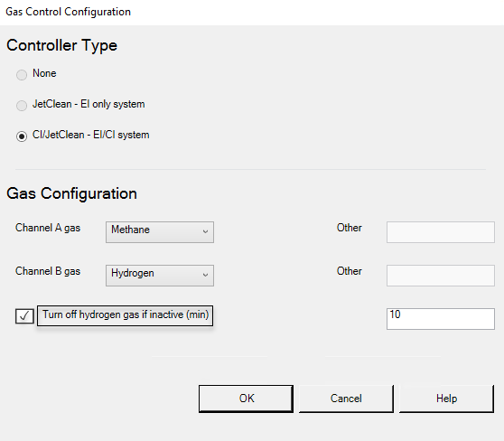
Task: Select CI/JetClean - EI/CI system option
Action: click(22, 136)
